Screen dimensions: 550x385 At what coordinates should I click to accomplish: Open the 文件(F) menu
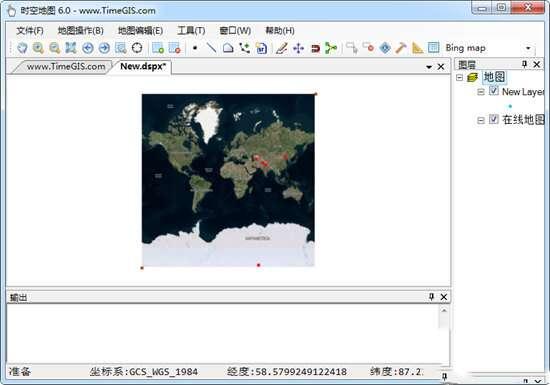(x=30, y=31)
